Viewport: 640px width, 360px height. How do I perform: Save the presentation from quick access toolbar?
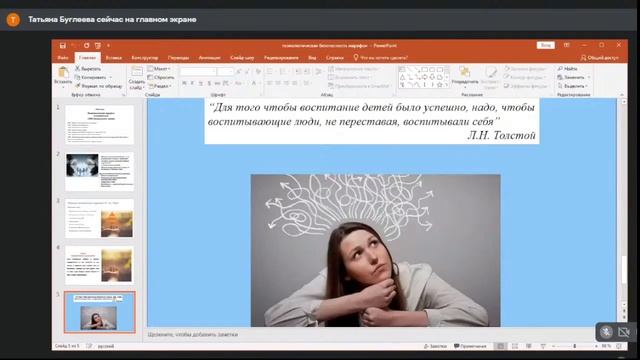click(x=62, y=45)
